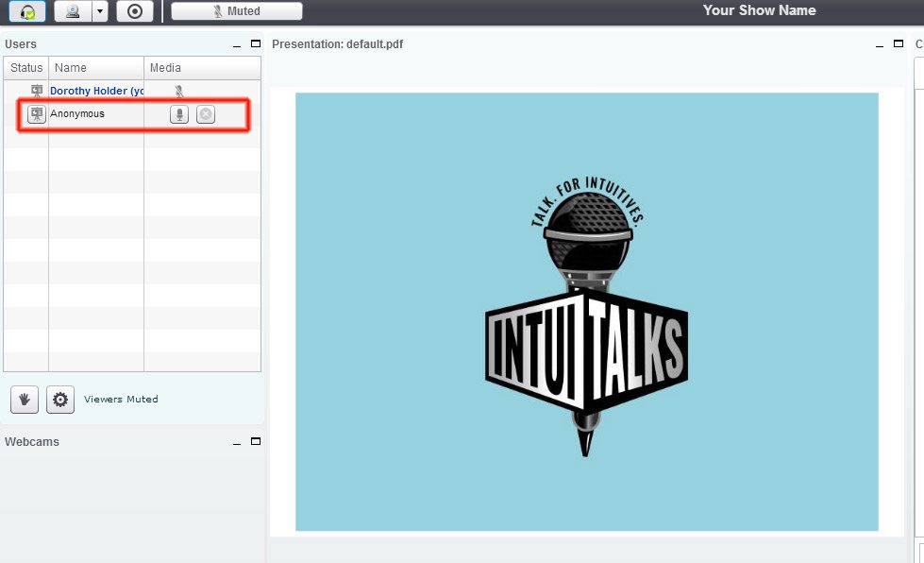Kick Anonymous with the remove icon
Image resolution: width=924 pixels, height=563 pixels.
206,113
